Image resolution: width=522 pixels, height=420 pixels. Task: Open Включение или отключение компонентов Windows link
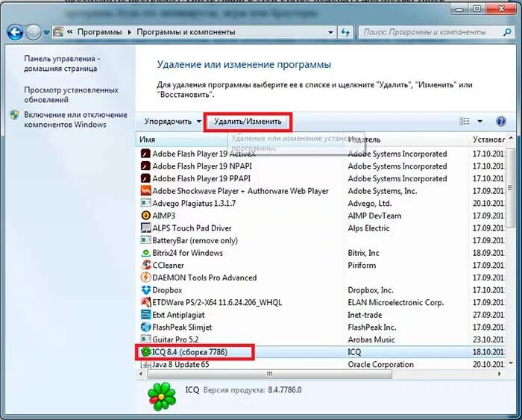(75, 119)
